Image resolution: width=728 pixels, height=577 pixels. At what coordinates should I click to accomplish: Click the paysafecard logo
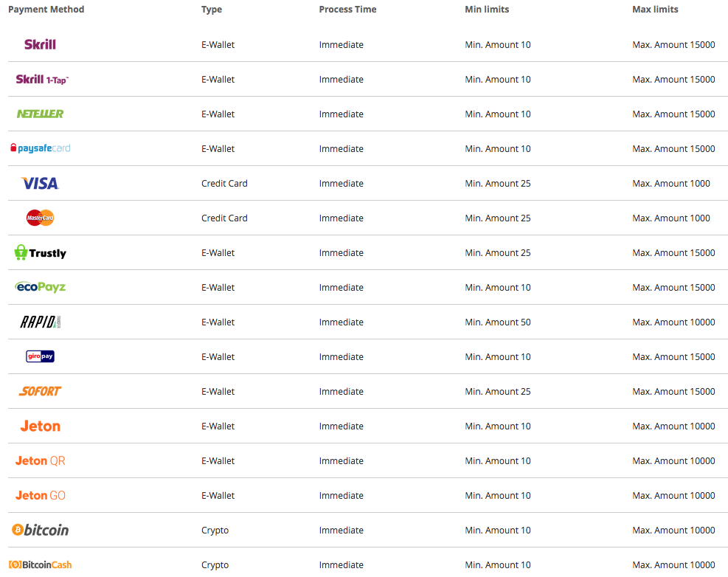(40, 148)
